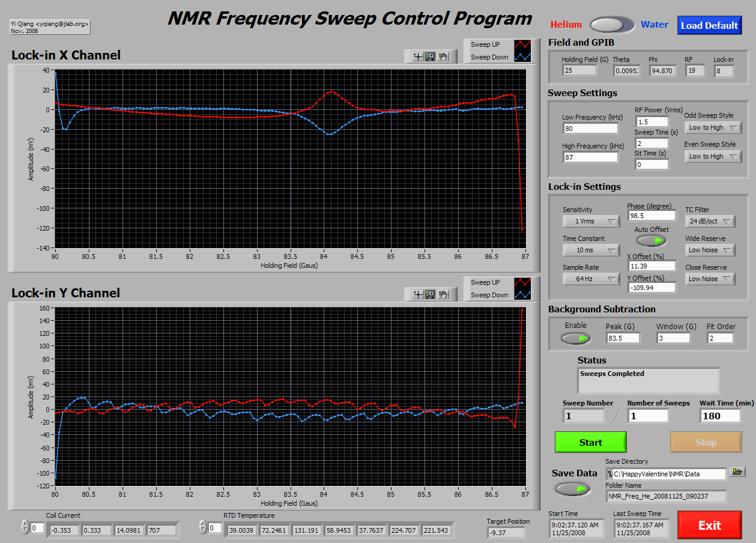
Task: Open folder browse icon next to Save Directory
Action: pyautogui.click(x=737, y=472)
